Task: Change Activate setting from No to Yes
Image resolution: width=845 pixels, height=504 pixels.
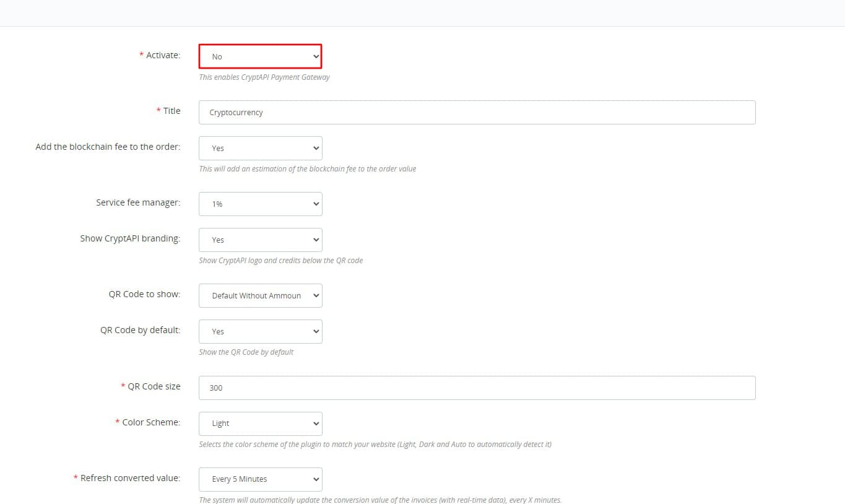Action: pyautogui.click(x=260, y=56)
